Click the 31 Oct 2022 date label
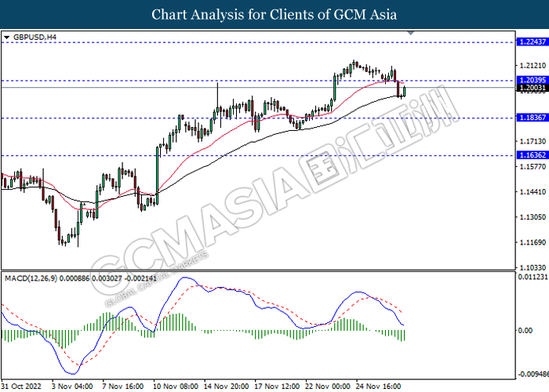The width and height of the screenshot is (549, 392). 22,386
